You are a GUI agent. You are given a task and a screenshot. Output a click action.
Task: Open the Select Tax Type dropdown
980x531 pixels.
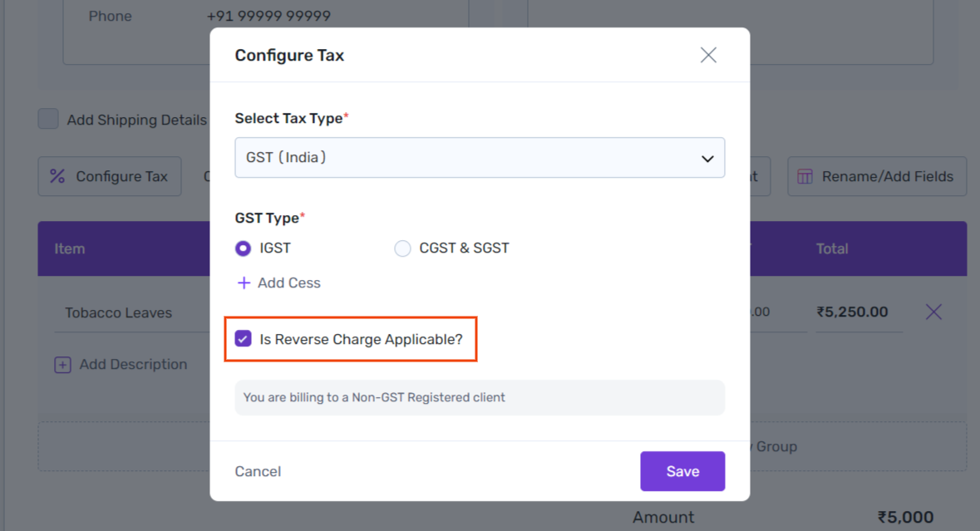tap(480, 157)
